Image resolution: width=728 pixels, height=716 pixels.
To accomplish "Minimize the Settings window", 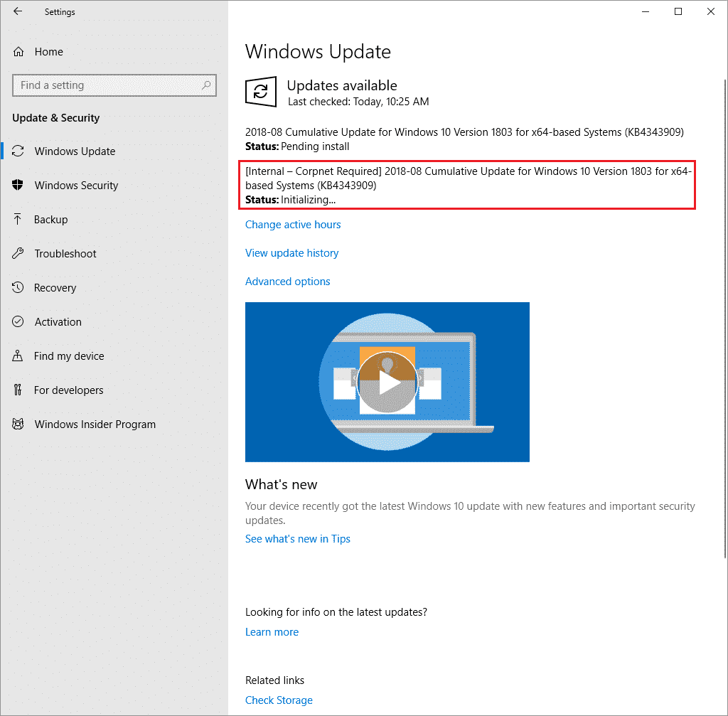I will click(x=646, y=11).
